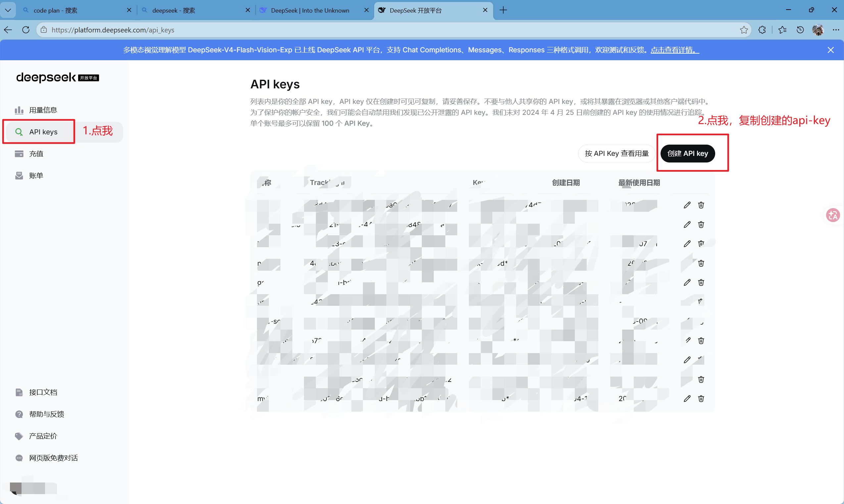Expand the tab list dropdown arrow
The image size is (844, 504).
point(8,10)
